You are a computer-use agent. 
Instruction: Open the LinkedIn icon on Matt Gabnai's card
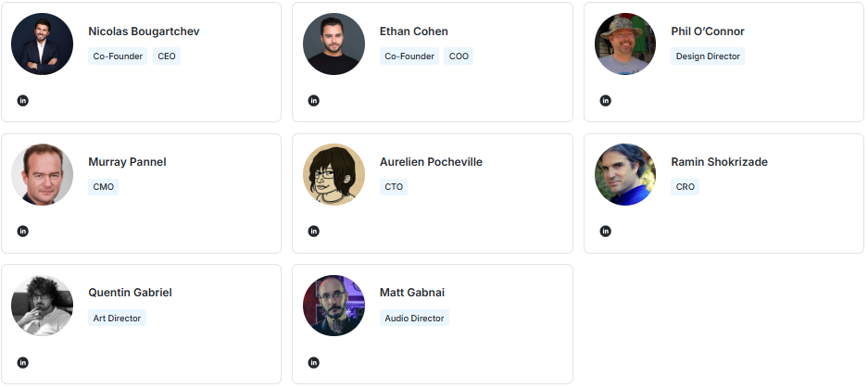pyautogui.click(x=314, y=362)
